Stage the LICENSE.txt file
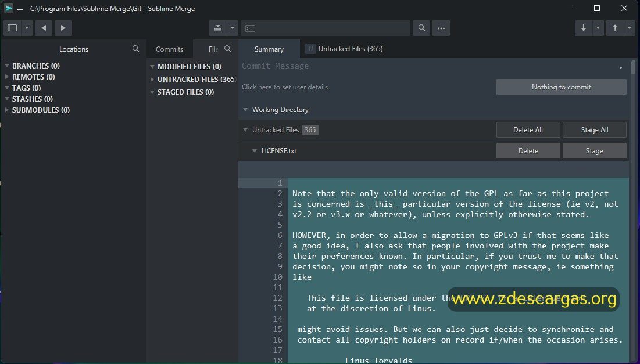Viewport: 640px width, 364px height. (x=595, y=151)
